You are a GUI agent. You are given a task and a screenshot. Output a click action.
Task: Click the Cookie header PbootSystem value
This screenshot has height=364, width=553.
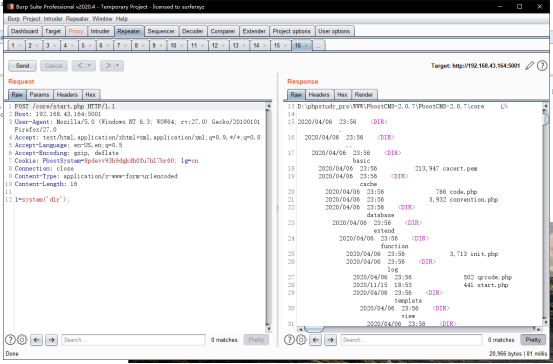click(x=129, y=161)
